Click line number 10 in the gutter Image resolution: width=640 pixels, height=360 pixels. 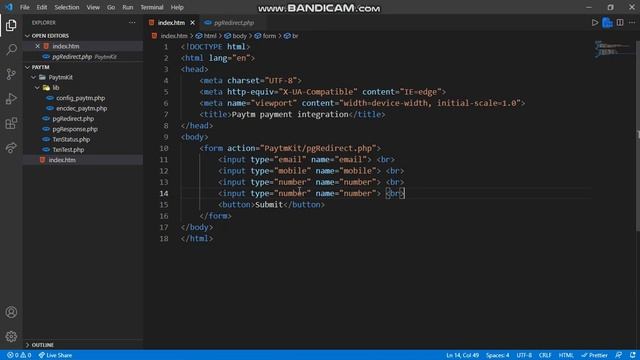click(164, 148)
